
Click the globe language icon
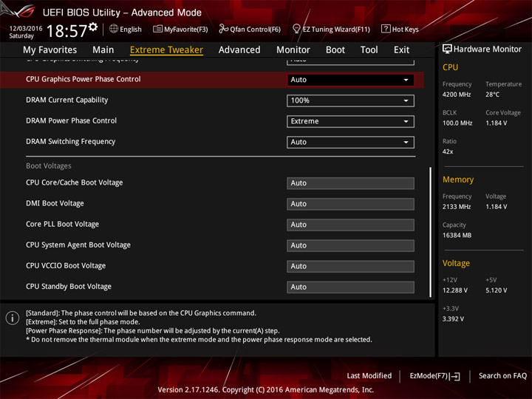point(114,29)
